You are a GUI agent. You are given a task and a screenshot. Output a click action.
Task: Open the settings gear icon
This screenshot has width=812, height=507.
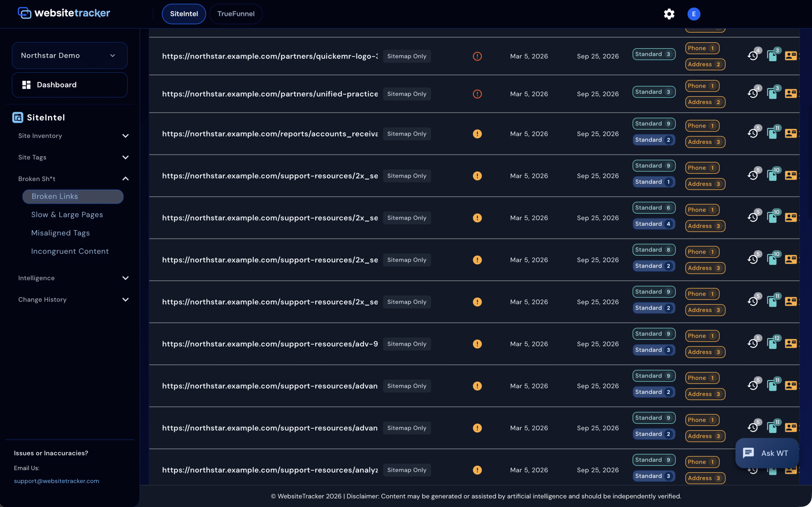(669, 14)
